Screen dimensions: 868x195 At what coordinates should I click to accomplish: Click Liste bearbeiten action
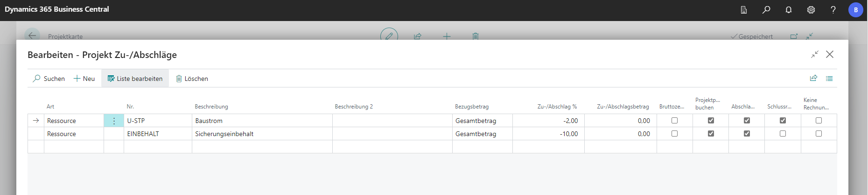click(x=135, y=79)
